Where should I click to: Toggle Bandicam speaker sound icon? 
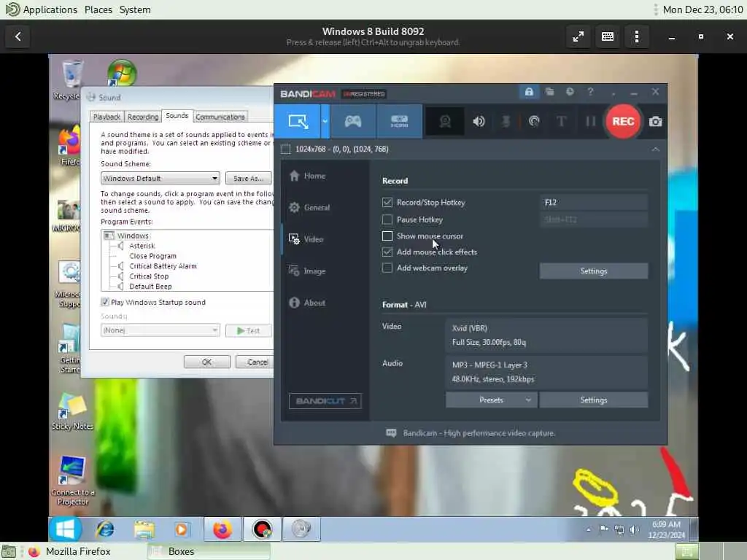[479, 122]
